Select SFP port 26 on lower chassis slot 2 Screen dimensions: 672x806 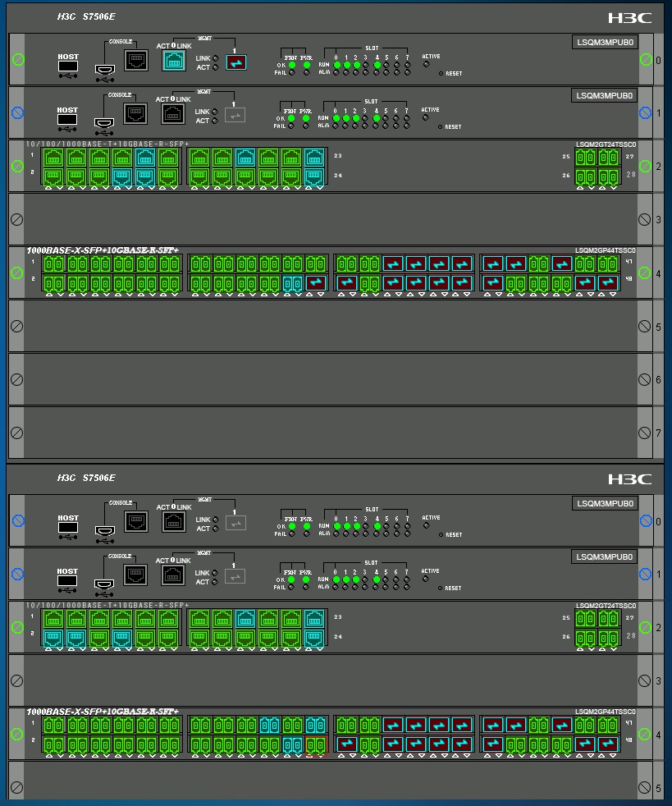click(586, 639)
